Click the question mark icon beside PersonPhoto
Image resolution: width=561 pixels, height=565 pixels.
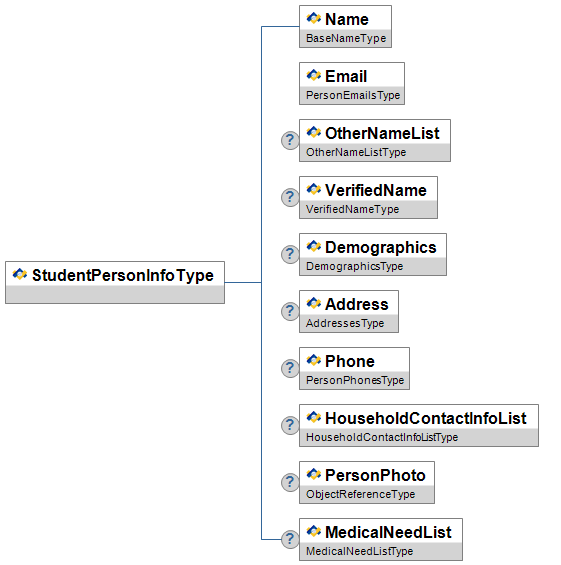pos(290,482)
